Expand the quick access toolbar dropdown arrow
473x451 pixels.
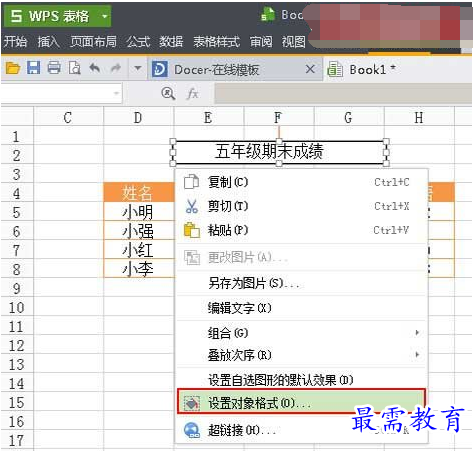pos(138,68)
